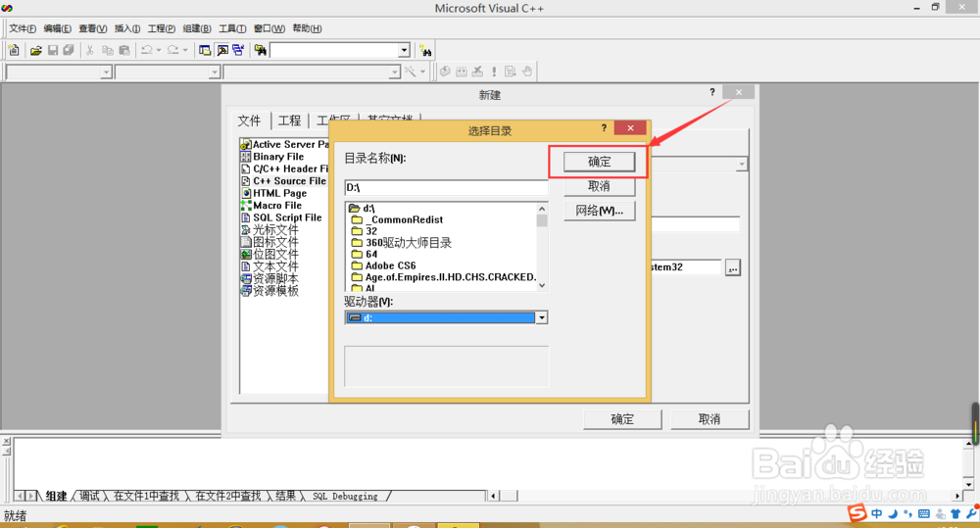Switch to the 工程 tab in 新建 dialog
980x528 pixels.
click(289, 120)
